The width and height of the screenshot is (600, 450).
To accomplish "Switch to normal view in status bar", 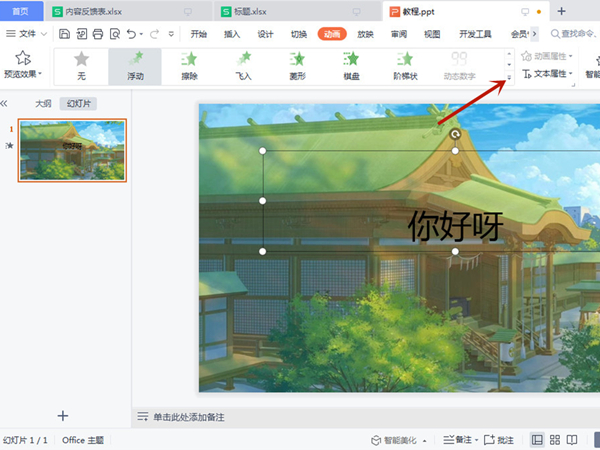I will [538, 440].
